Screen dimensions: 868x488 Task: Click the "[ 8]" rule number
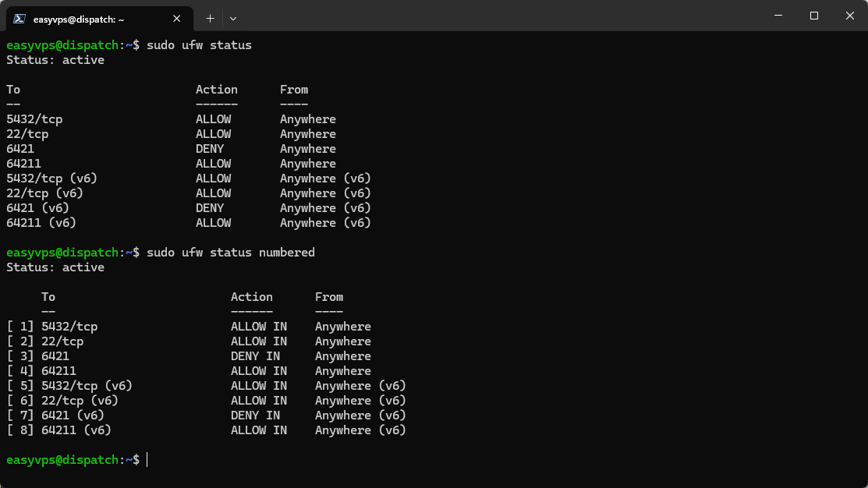20,430
